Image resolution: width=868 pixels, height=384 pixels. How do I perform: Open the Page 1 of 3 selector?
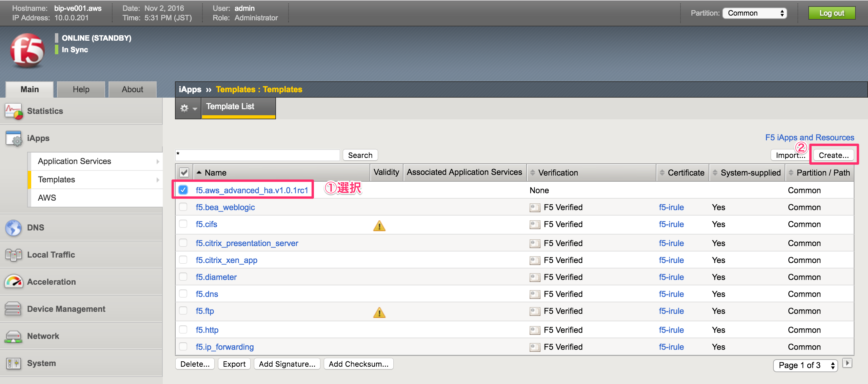tap(805, 365)
